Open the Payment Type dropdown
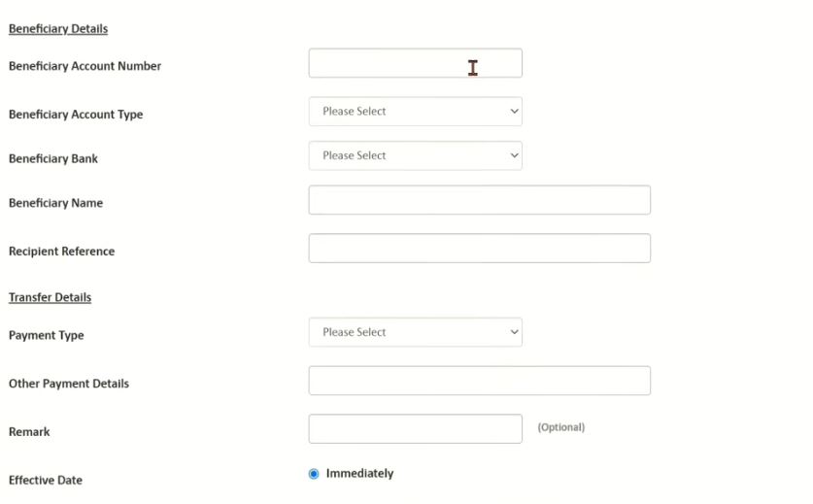This screenshot has width=813, height=504. [x=415, y=332]
